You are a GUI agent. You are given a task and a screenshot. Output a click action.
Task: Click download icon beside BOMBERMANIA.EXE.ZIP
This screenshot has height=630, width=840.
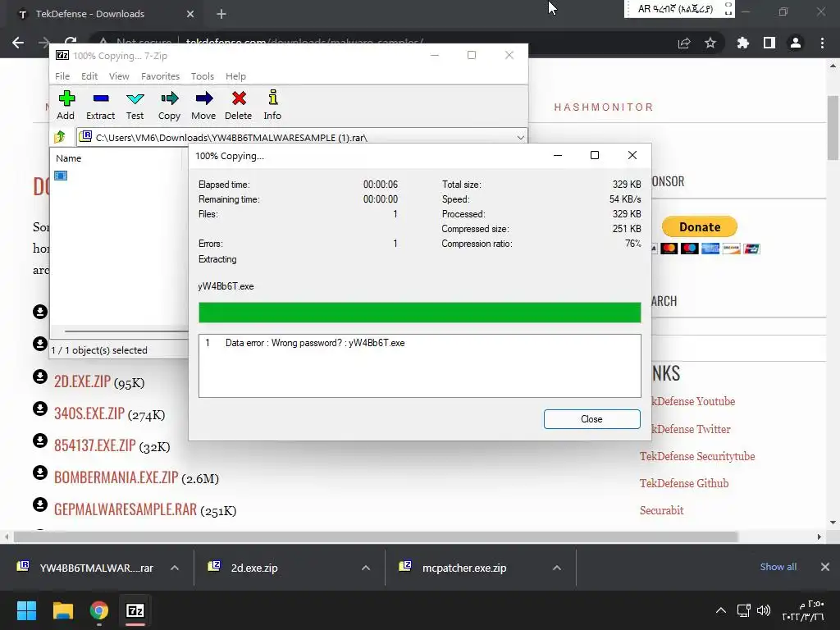[40, 472]
